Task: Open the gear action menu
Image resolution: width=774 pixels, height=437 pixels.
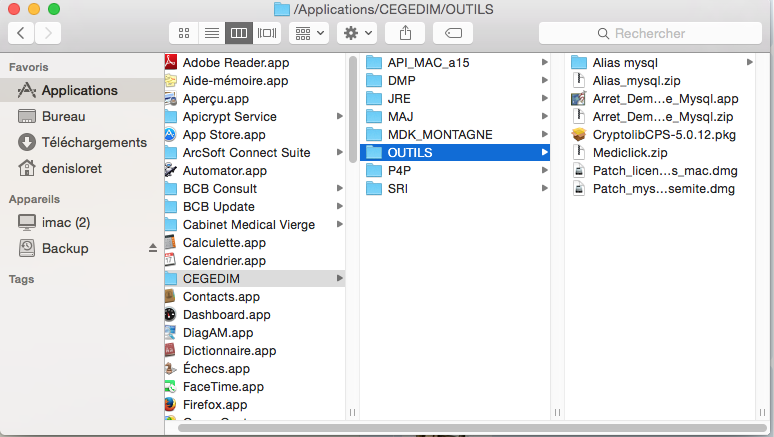Action: click(357, 33)
